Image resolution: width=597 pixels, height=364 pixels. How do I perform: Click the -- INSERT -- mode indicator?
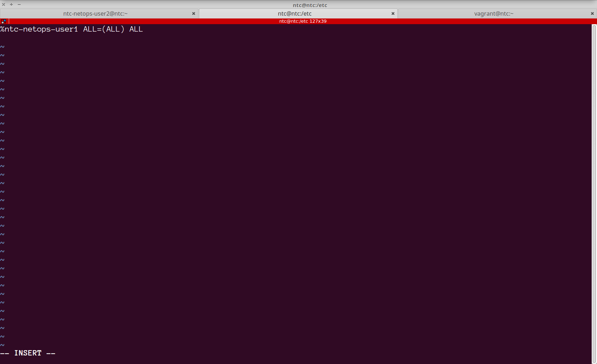28,353
